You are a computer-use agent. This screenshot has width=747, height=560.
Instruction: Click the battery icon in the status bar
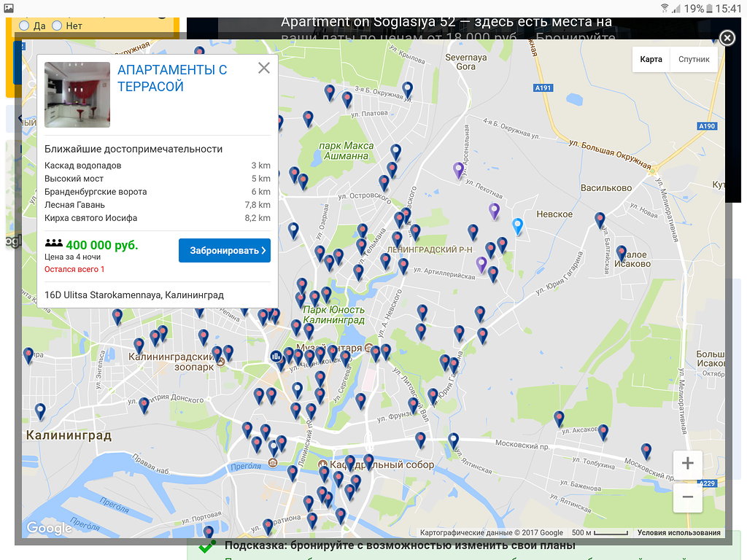(x=709, y=8)
